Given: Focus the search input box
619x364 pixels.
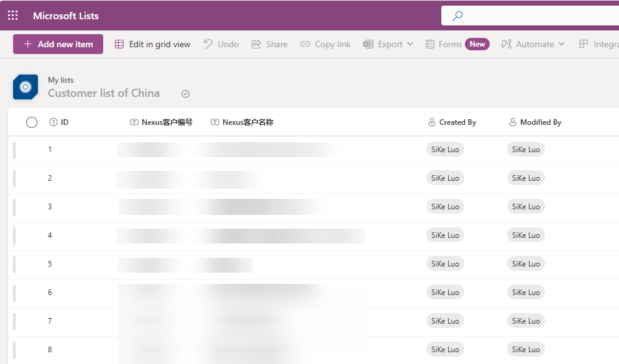Looking at the screenshot, I should [x=530, y=16].
